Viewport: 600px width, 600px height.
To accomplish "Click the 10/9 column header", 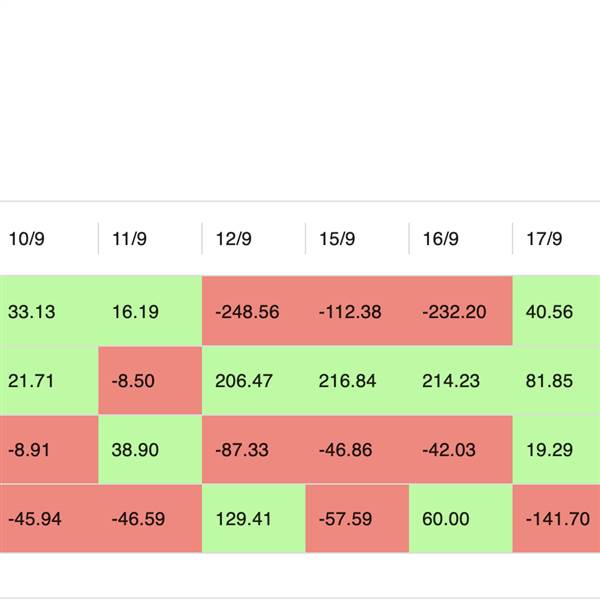I will coord(27,239).
